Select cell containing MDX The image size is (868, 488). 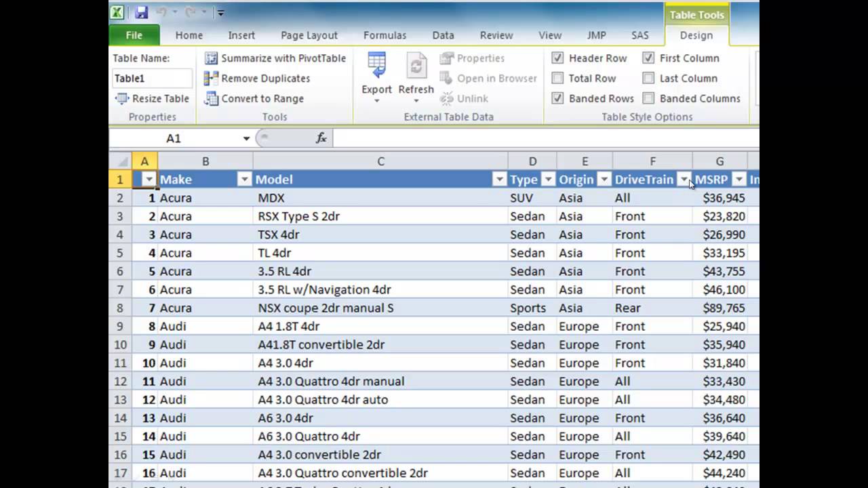pyautogui.click(x=380, y=198)
